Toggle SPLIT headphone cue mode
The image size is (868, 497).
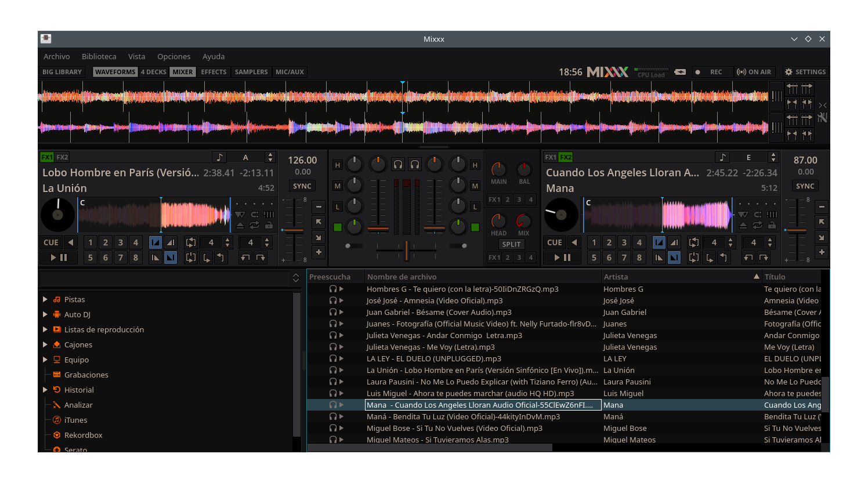[511, 244]
